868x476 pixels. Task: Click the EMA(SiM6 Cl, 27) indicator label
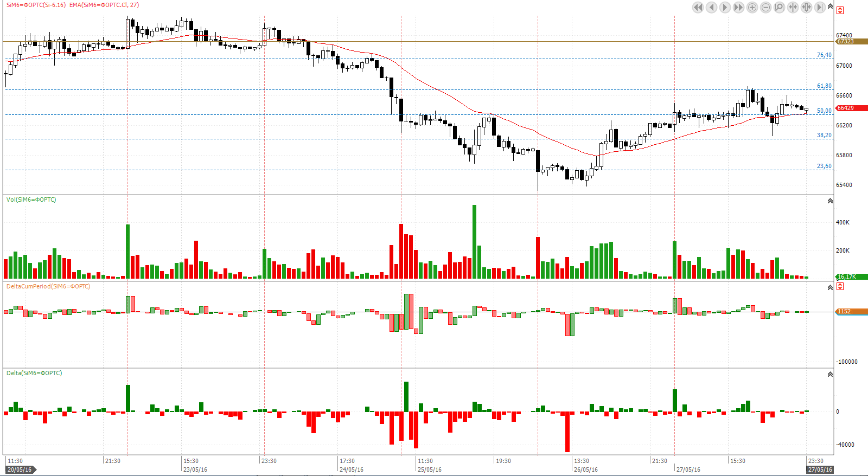click(x=104, y=5)
